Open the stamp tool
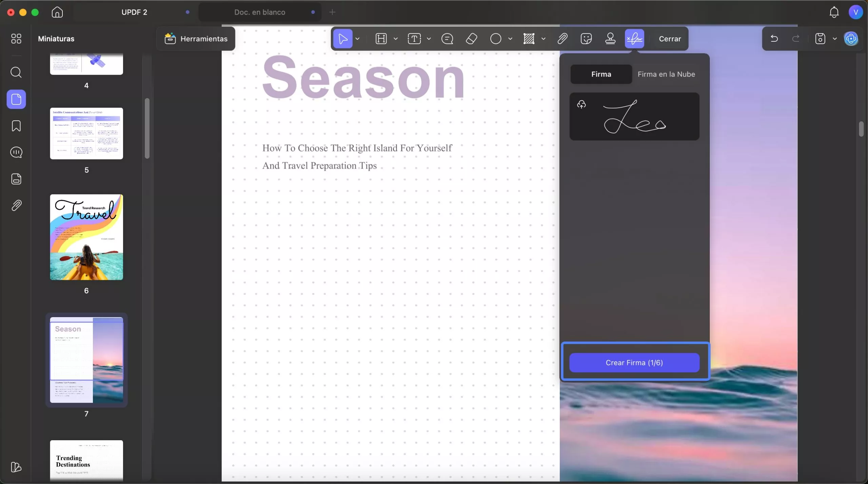This screenshot has height=484, width=868. [x=610, y=39]
